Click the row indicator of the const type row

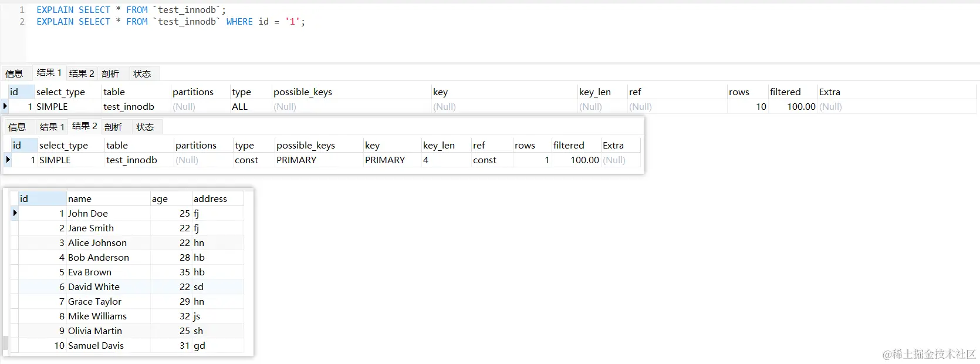pos(8,160)
